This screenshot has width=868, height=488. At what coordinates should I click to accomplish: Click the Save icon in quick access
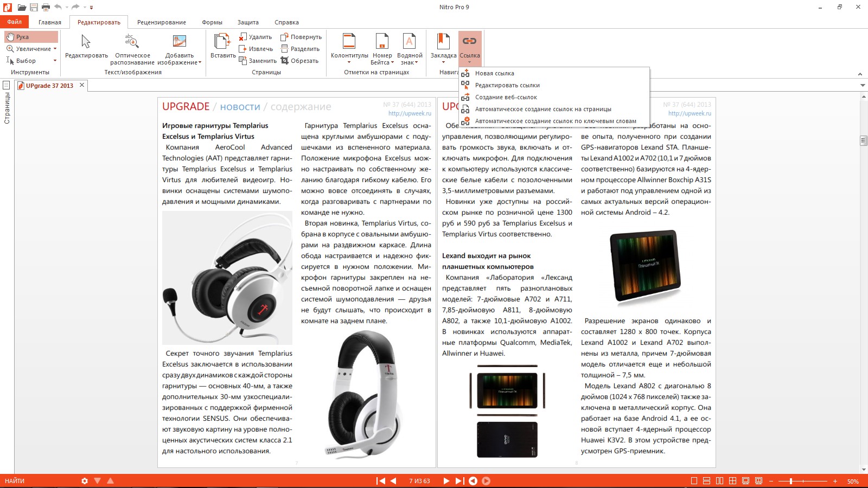tap(34, 7)
